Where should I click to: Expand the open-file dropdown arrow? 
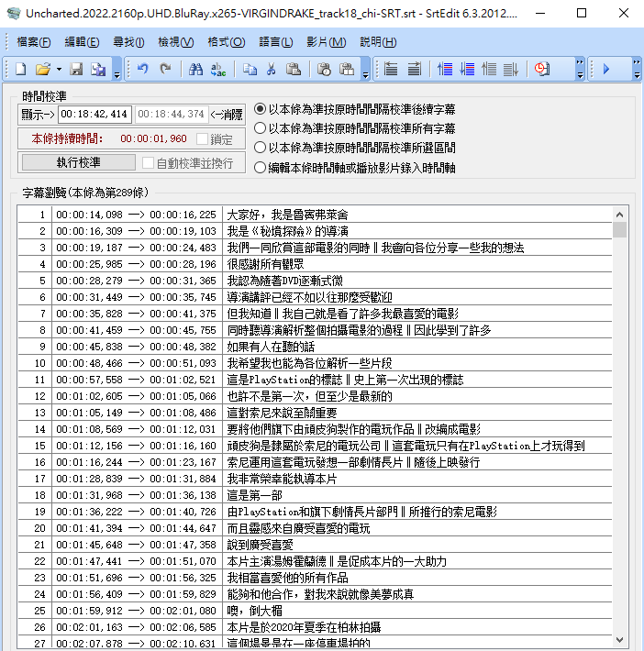(x=59, y=70)
